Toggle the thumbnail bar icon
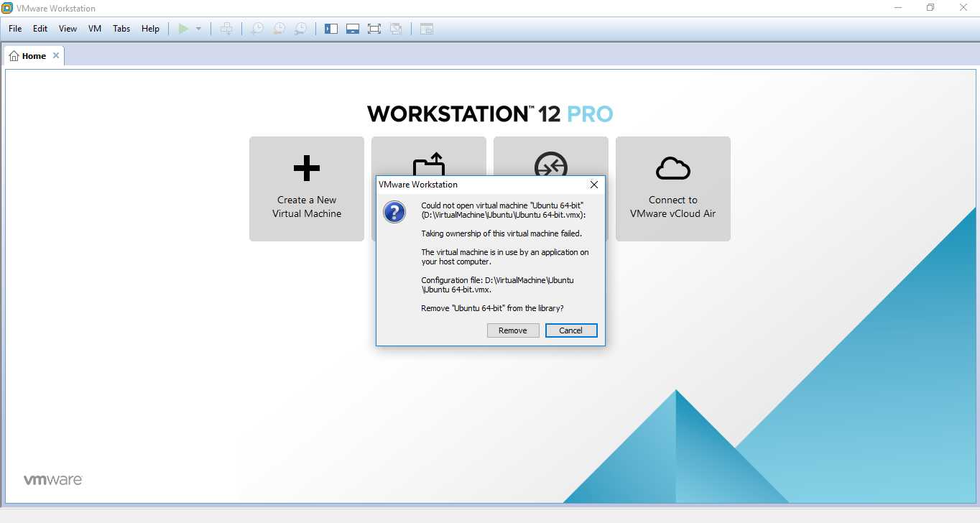The image size is (980, 523). (x=352, y=29)
